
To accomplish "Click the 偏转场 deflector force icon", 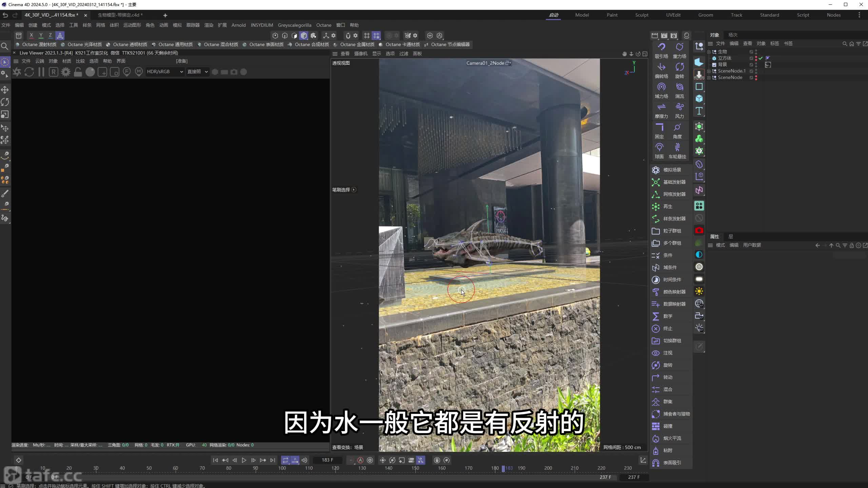I will click(x=661, y=67).
